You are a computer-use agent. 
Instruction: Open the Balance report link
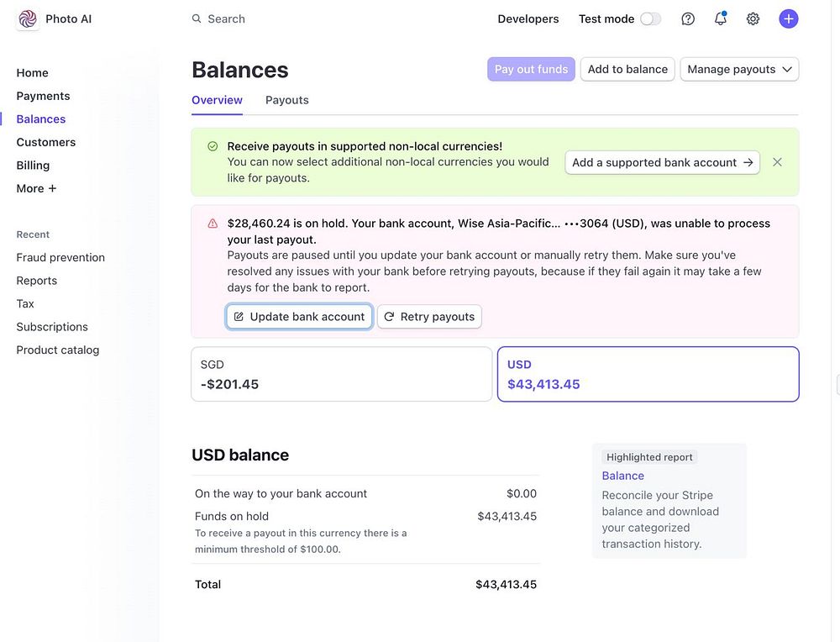[622, 476]
